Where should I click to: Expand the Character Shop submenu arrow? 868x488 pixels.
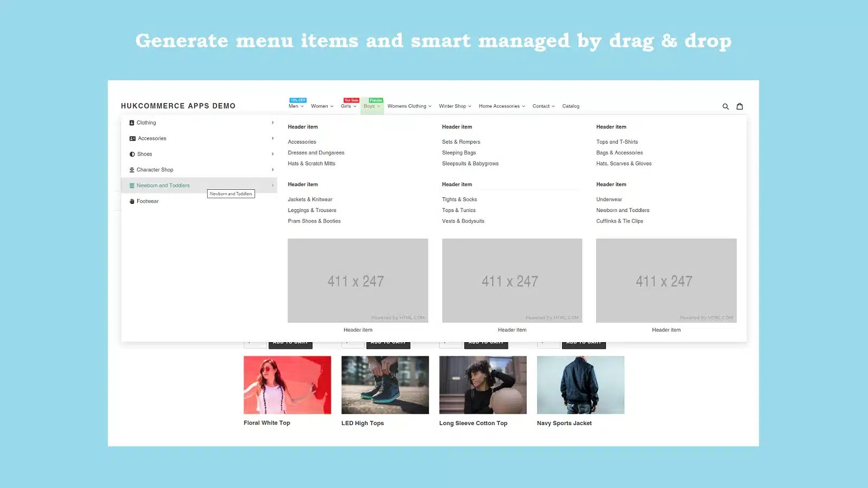point(272,170)
